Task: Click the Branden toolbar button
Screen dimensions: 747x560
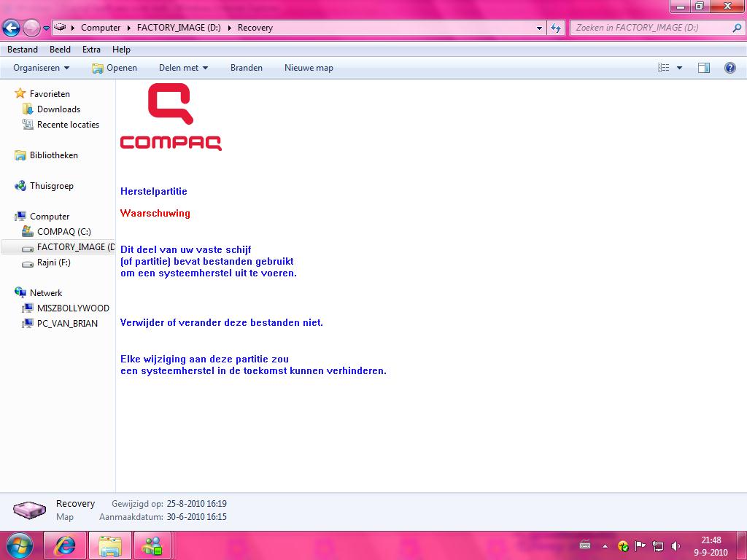Action: [247, 68]
